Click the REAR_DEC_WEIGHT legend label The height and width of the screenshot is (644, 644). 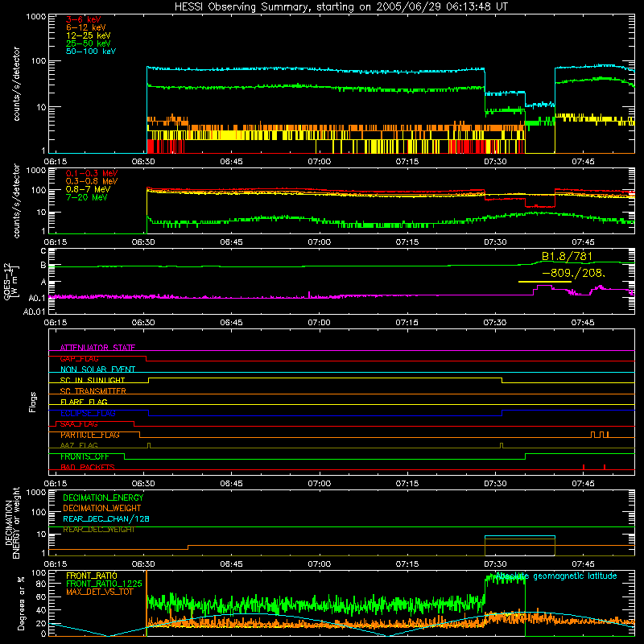click(99, 530)
